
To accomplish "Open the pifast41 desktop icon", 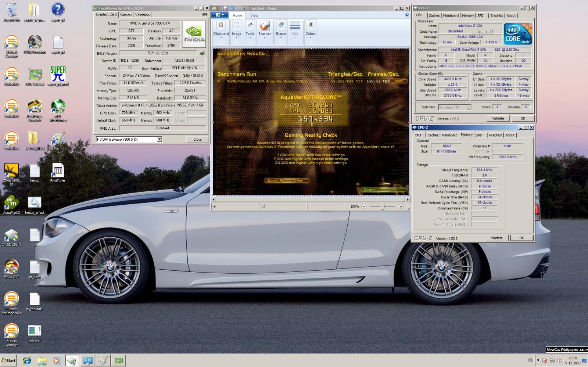I will pyautogui.click(x=35, y=334).
